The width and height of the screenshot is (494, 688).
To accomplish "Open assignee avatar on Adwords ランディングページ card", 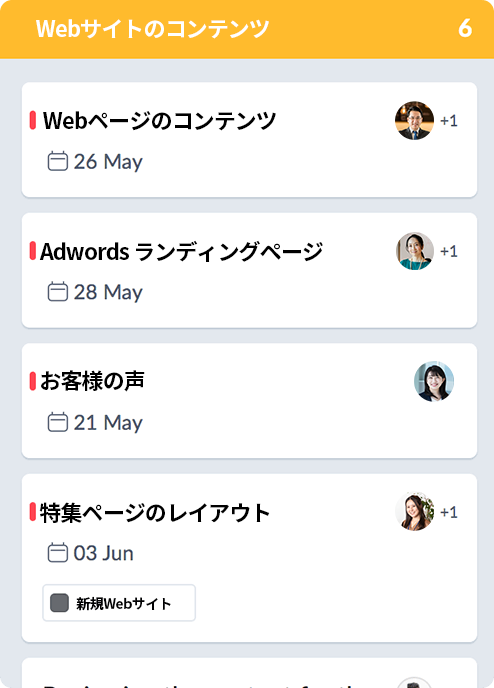I will coord(414,251).
